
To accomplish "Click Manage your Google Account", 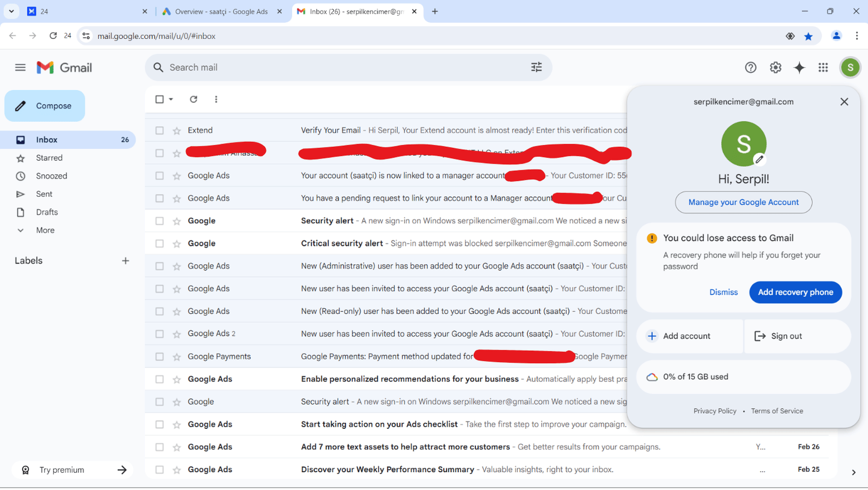I will point(743,202).
